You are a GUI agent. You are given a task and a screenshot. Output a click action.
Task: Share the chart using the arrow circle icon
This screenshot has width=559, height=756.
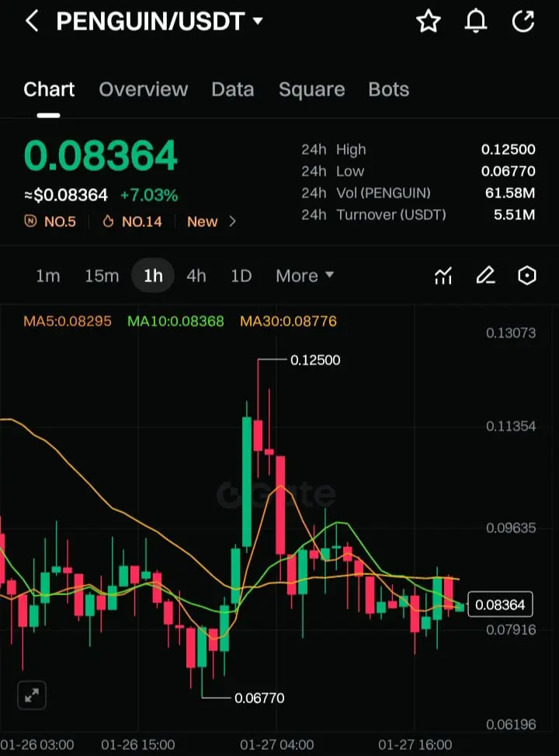(523, 21)
